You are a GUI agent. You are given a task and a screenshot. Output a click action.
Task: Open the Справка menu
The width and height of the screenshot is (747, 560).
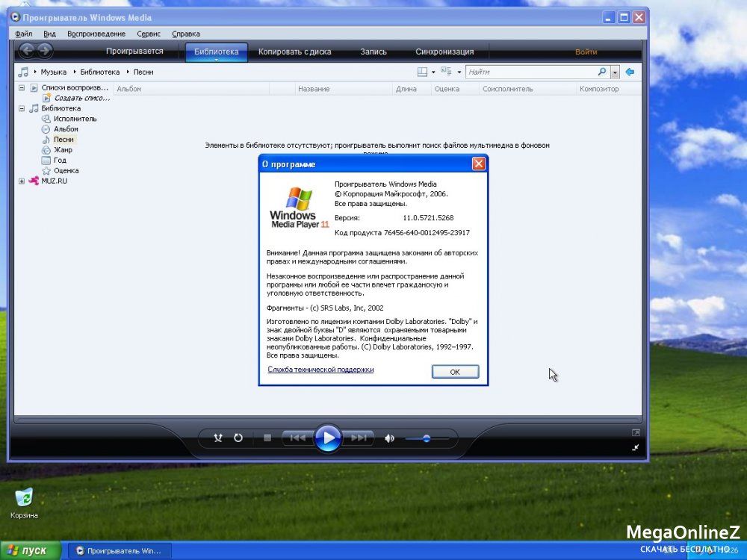coord(186,34)
